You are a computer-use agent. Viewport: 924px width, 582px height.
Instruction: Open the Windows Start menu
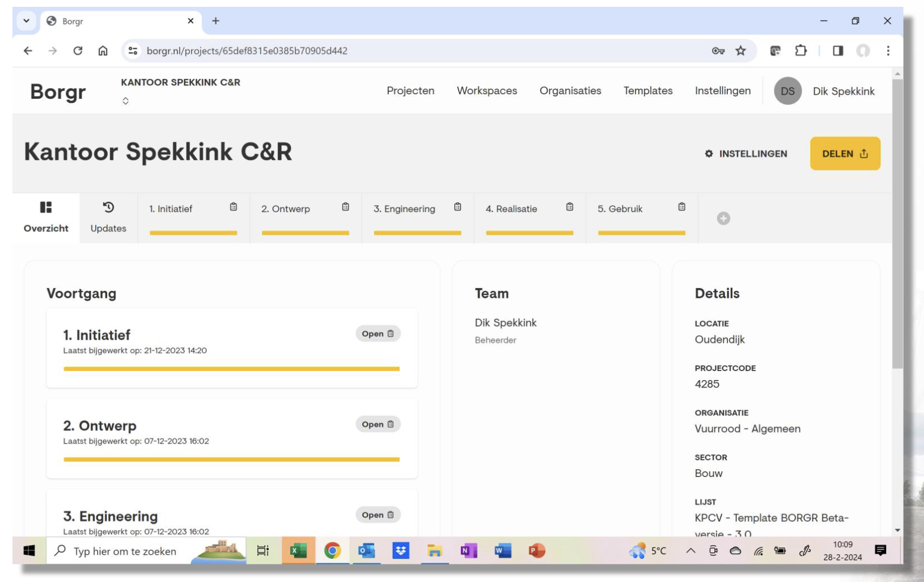(x=29, y=550)
